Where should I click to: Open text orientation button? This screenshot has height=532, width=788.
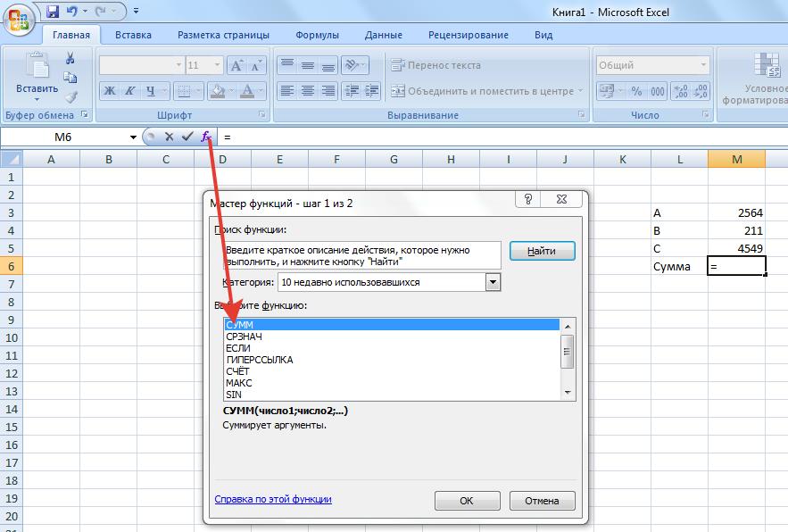[x=354, y=65]
